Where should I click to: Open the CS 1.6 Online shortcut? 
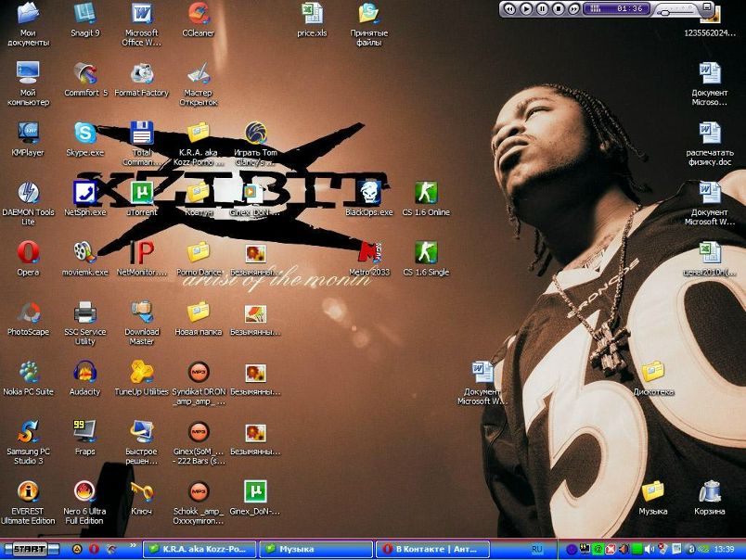[x=426, y=193]
